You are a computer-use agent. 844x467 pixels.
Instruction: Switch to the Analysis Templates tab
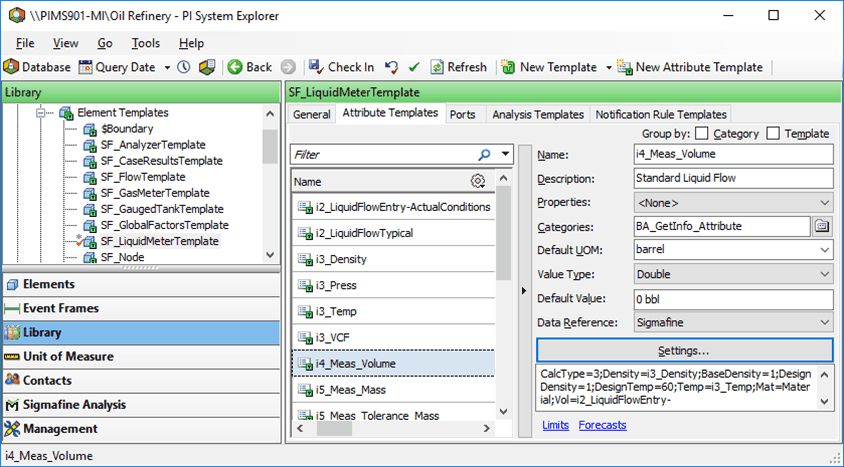(538, 115)
